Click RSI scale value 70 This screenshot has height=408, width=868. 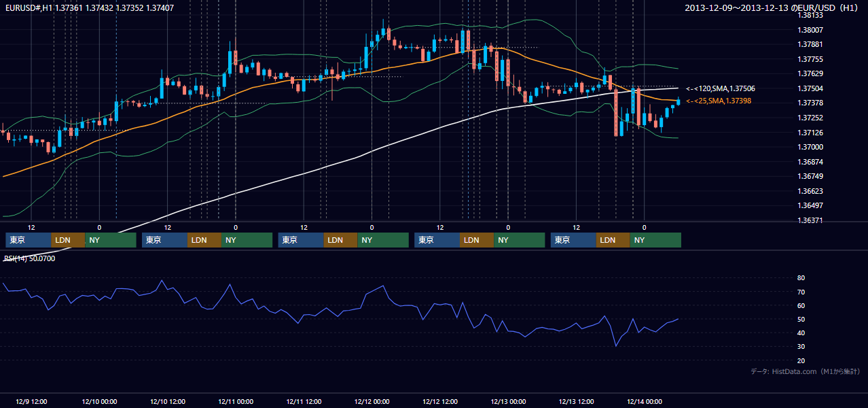801,292
